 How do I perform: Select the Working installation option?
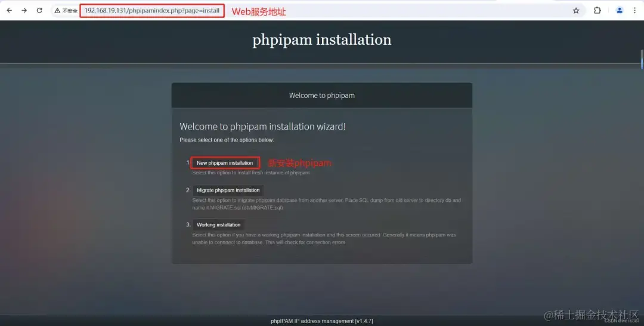[218, 224]
